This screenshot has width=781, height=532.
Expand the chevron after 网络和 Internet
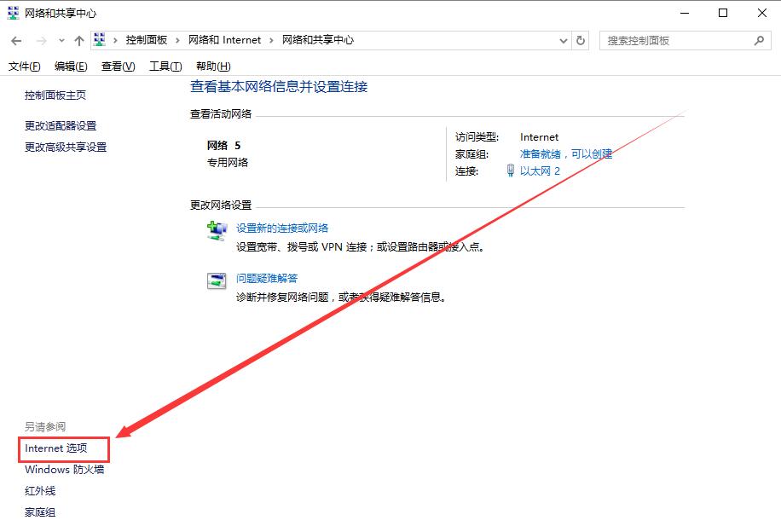tap(270, 39)
